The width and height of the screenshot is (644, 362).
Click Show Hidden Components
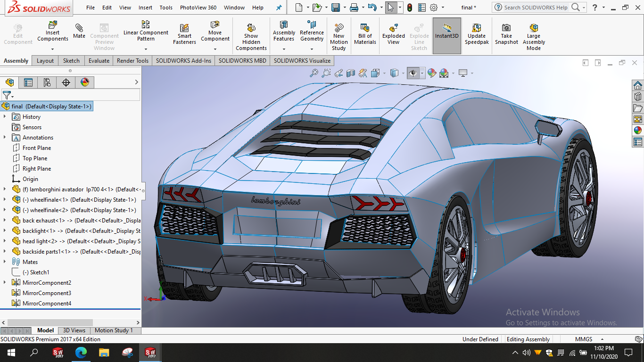251,37
